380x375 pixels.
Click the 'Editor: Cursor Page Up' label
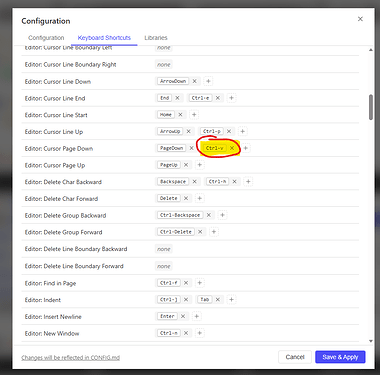coord(55,165)
